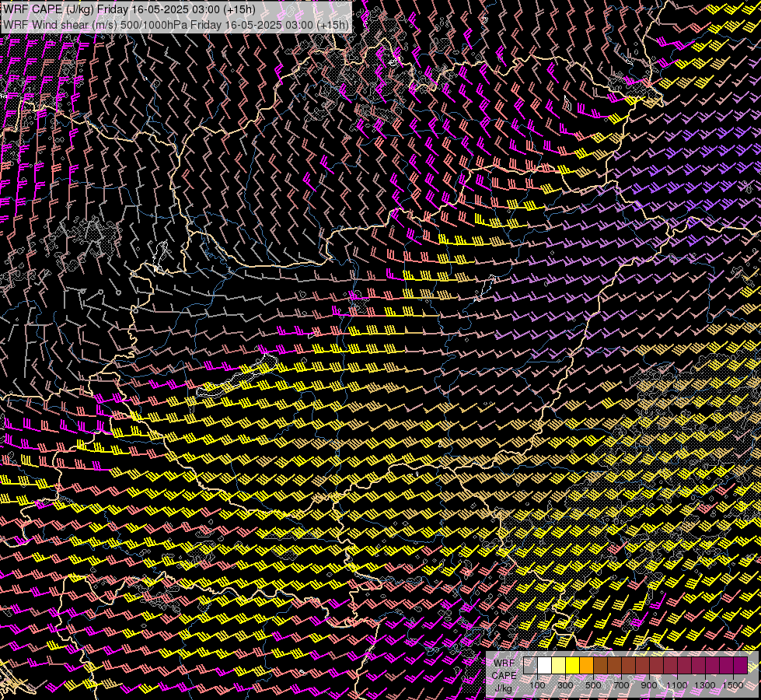Screen dimensions: 761x700
Task: Select the white CAPE legend swatch
Action: click(545, 666)
